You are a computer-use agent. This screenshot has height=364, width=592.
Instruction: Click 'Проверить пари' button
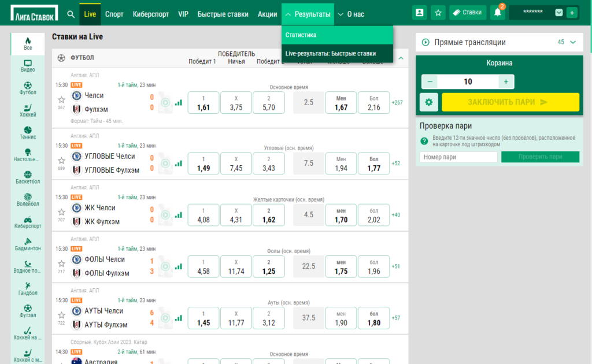pos(540,157)
